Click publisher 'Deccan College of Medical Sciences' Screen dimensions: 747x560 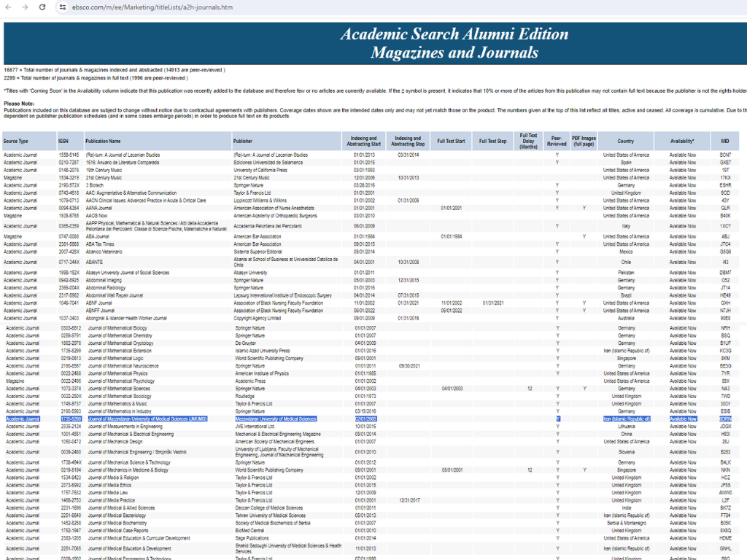pos(269,508)
